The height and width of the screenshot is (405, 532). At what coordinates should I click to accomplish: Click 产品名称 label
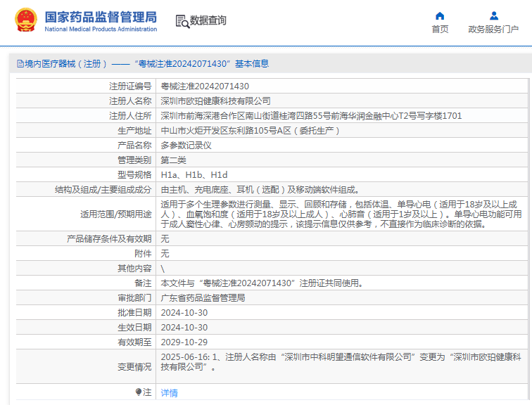tap(134, 146)
